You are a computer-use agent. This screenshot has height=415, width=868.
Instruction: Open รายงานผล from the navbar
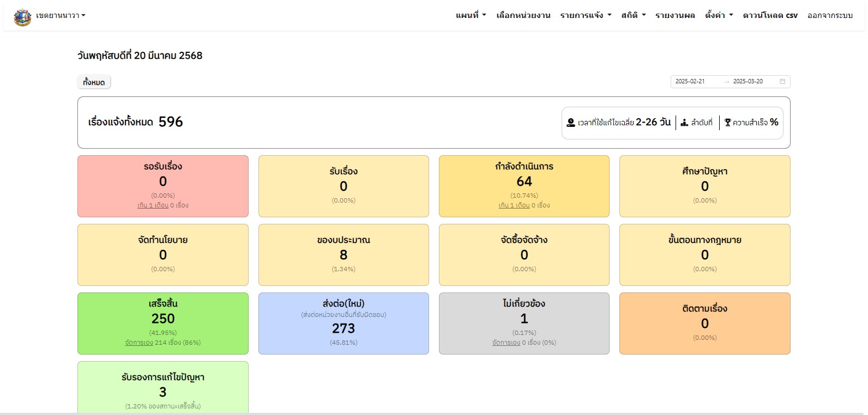(675, 15)
